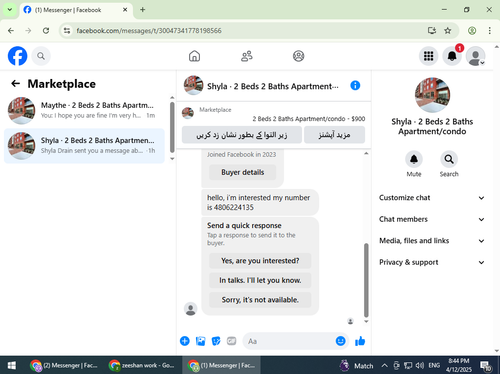Attach a photo using the image icon
This screenshot has height=374, width=500.
[x=200, y=341]
